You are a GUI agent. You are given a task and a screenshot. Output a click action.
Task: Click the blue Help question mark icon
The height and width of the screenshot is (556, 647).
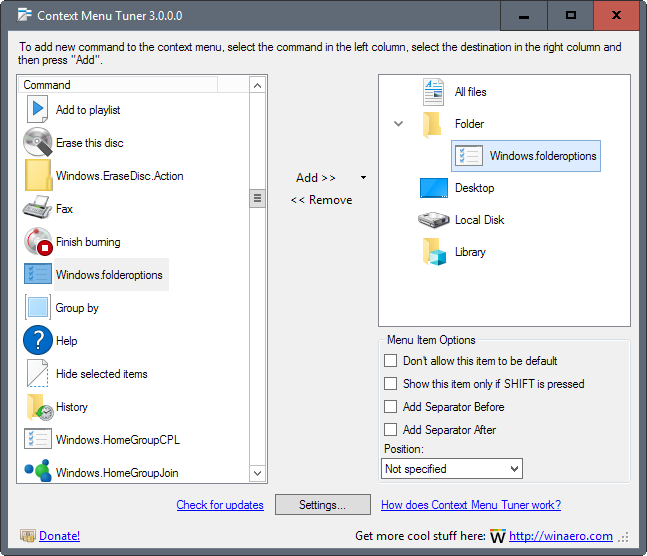pyautogui.click(x=38, y=341)
